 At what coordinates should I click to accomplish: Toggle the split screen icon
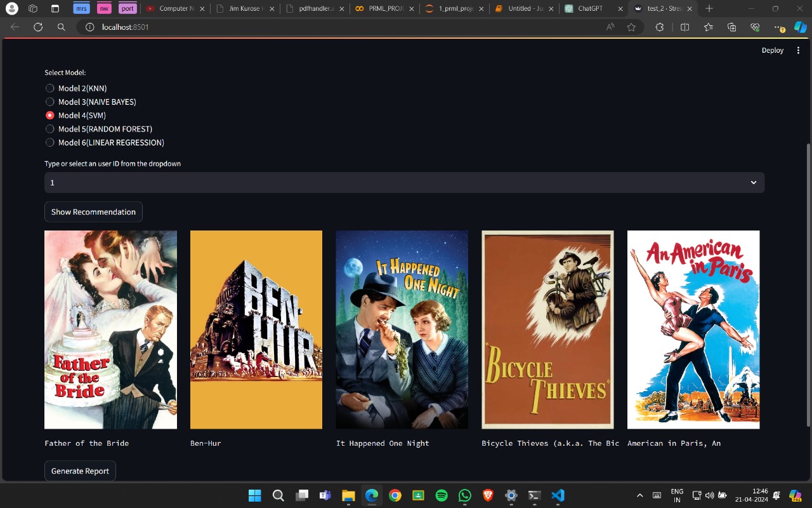(x=684, y=27)
